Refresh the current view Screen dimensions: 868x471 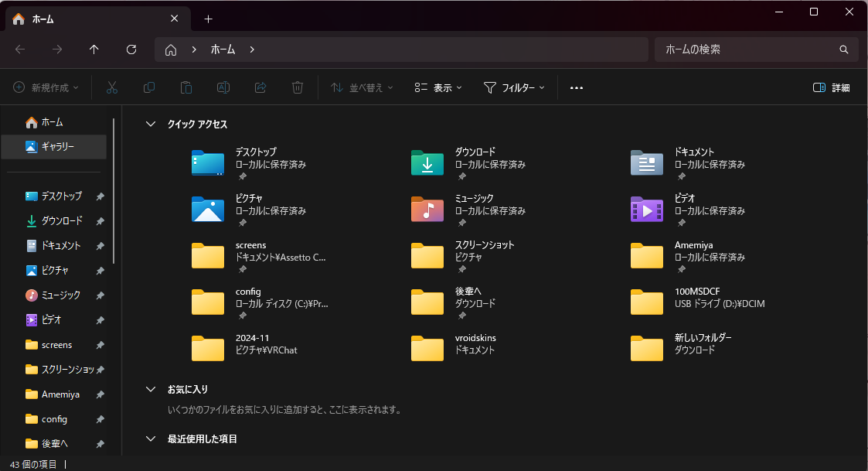click(131, 49)
